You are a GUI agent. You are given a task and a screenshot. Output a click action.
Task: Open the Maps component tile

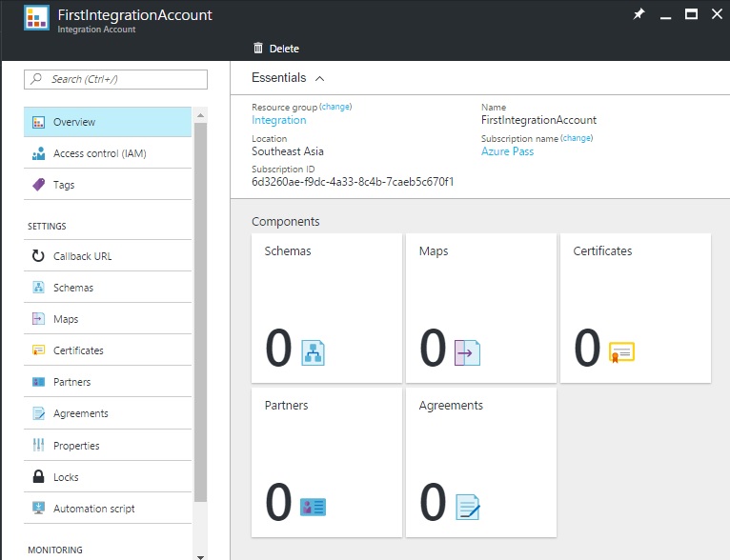[x=478, y=308]
